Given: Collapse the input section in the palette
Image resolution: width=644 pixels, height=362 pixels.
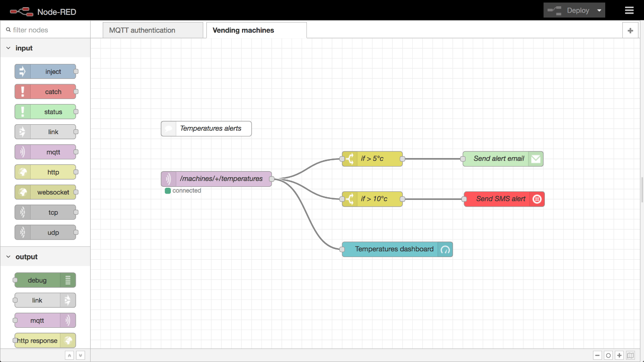Looking at the screenshot, I should click(x=8, y=48).
